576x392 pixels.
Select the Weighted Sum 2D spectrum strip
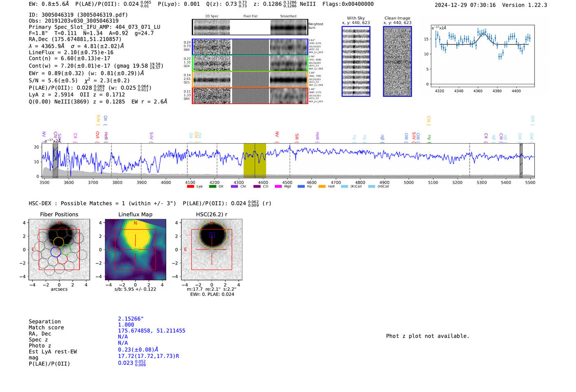pos(250,27)
